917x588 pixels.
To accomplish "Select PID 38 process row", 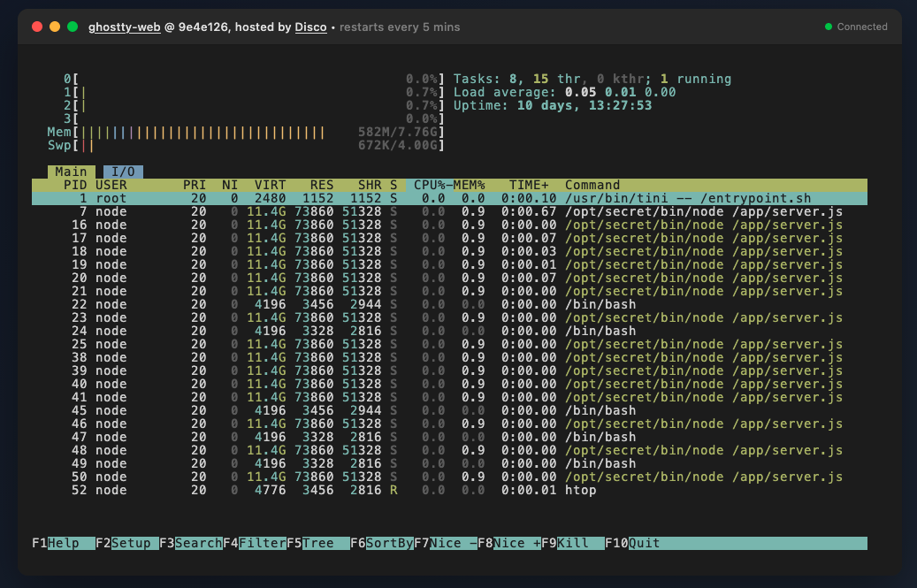I will click(x=449, y=357).
